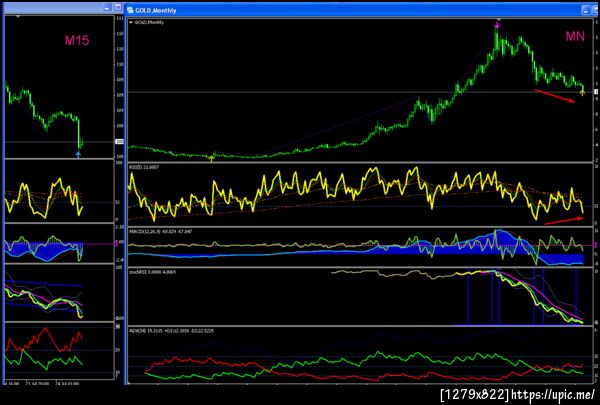Select the pink M15 timeframe label
The width and height of the screenshot is (600, 405).
click(77, 40)
